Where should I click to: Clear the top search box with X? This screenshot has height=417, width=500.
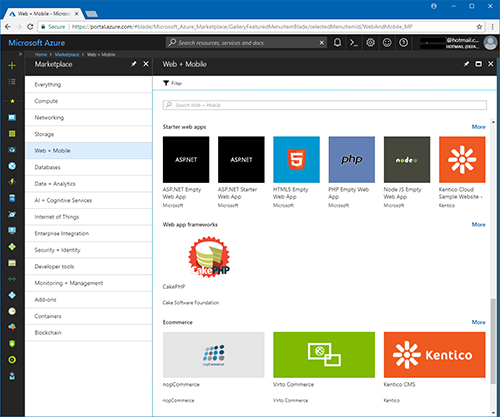click(321, 43)
